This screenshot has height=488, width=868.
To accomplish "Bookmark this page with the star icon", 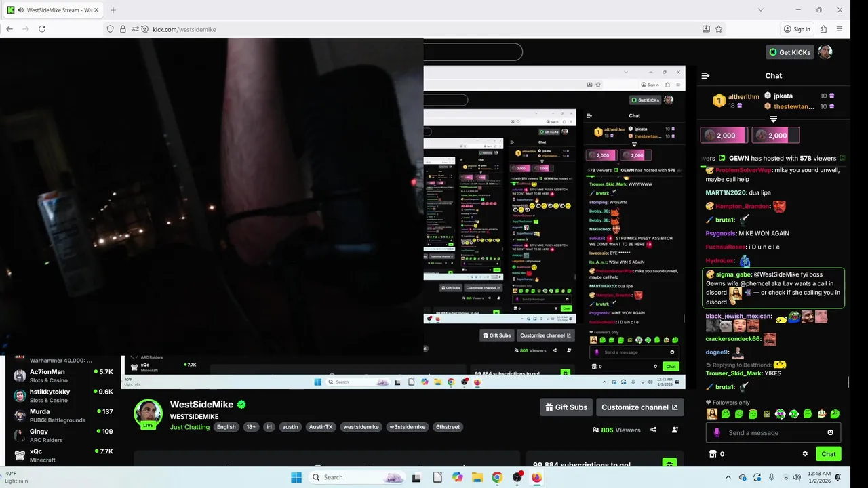I will 719,29.
